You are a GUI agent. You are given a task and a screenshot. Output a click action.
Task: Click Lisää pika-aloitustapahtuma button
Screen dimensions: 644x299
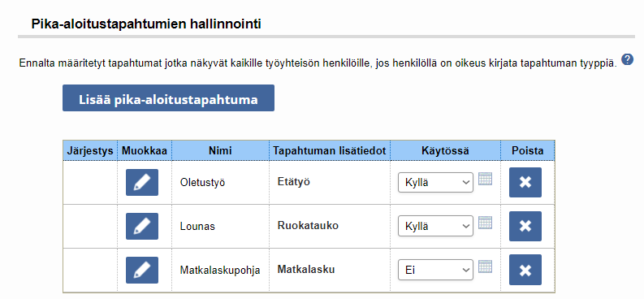pos(168,98)
